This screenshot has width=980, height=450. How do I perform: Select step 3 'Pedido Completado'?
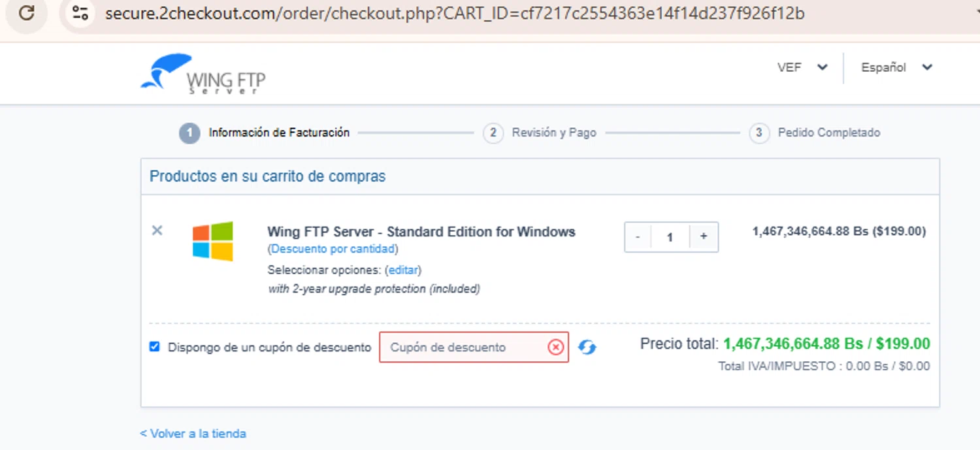[x=815, y=133]
